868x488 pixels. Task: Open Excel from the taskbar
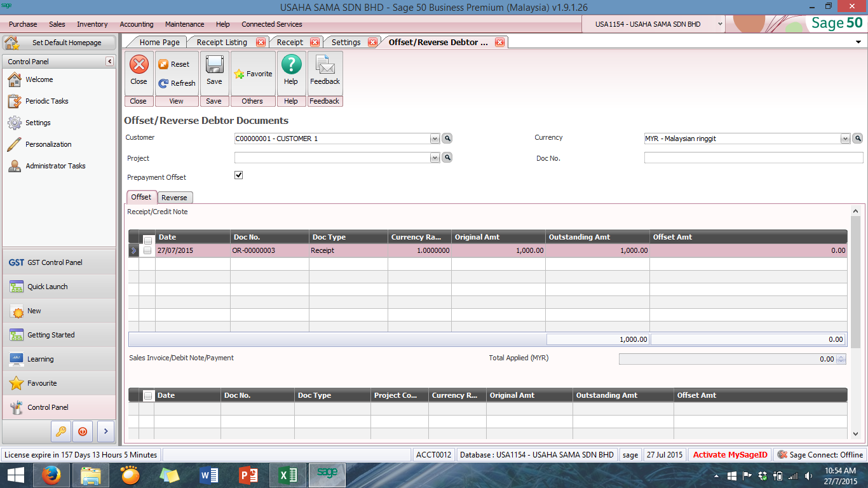pyautogui.click(x=288, y=475)
